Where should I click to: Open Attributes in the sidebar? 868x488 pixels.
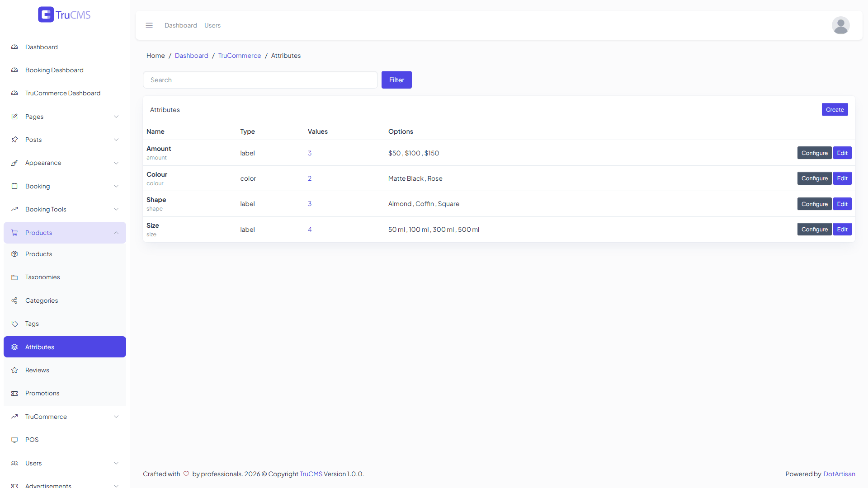[x=65, y=347]
